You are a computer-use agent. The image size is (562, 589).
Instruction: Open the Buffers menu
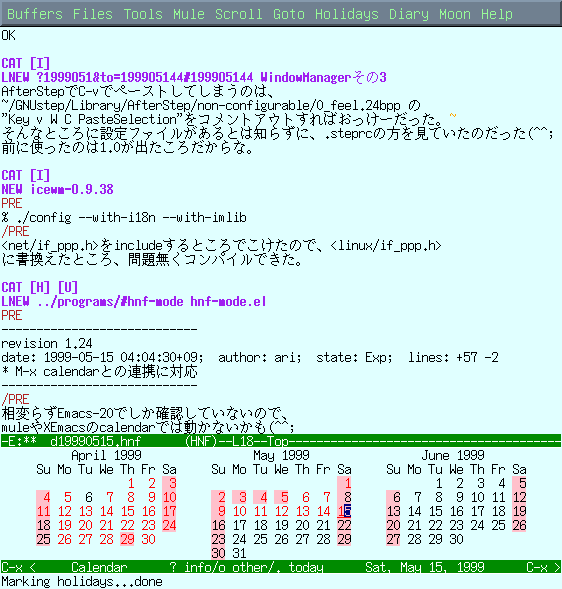35,14
